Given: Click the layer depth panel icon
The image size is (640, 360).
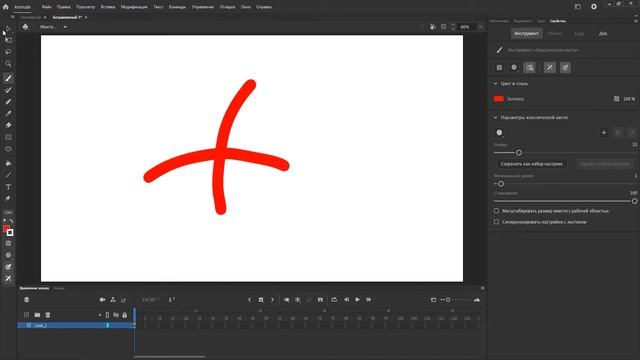Looking at the screenshot, I should [123, 300].
